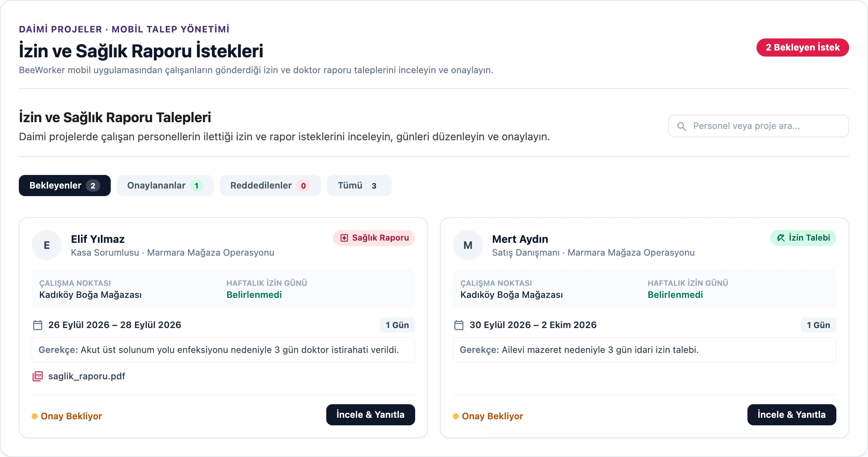Click Kadıköy Boğa Mağazası on Mert's card
Image resolution: width=868 pixels, height=457 pixels.
coord(512,295)
